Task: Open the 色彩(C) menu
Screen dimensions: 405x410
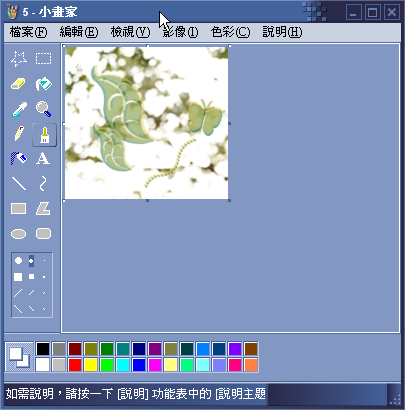Action: pyautogui.click(x=230, y=32)
